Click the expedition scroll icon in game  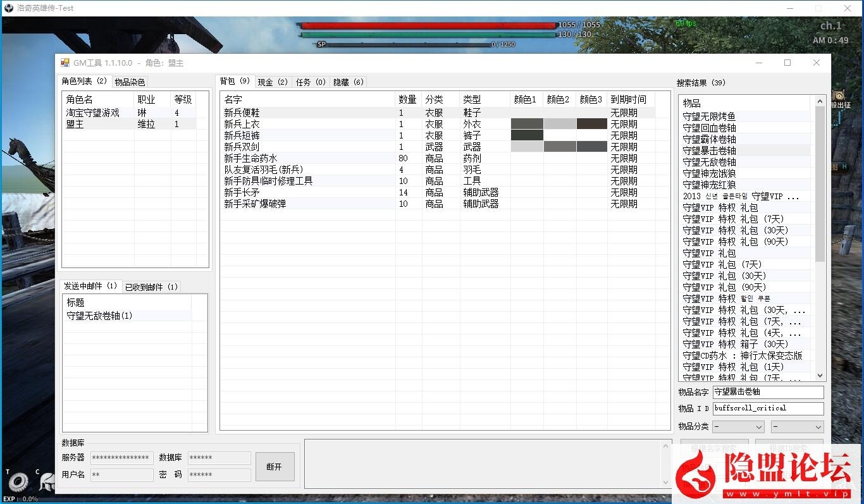[839, 95]
